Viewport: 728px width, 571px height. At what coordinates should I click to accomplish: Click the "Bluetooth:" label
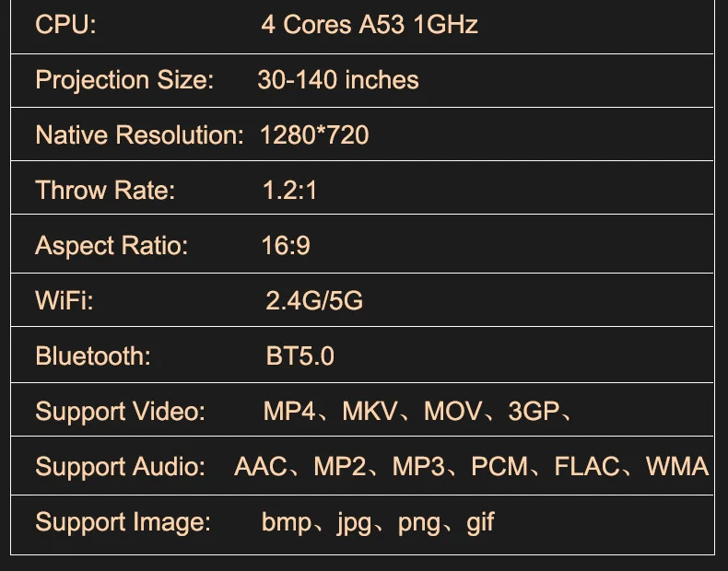(93, 356)
